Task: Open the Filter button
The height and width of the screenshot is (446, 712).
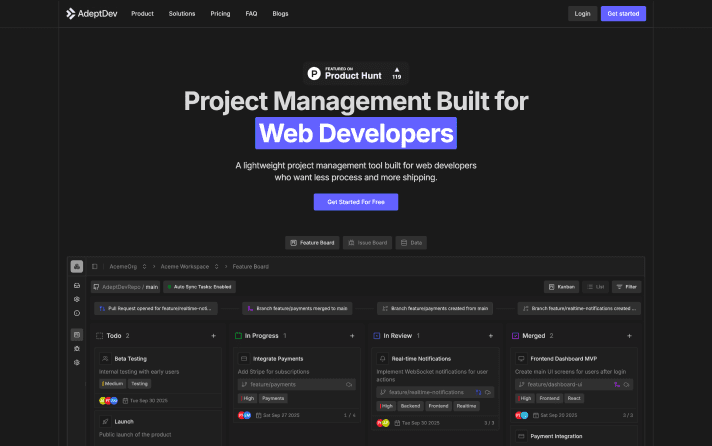Action: tap(627, 287)
